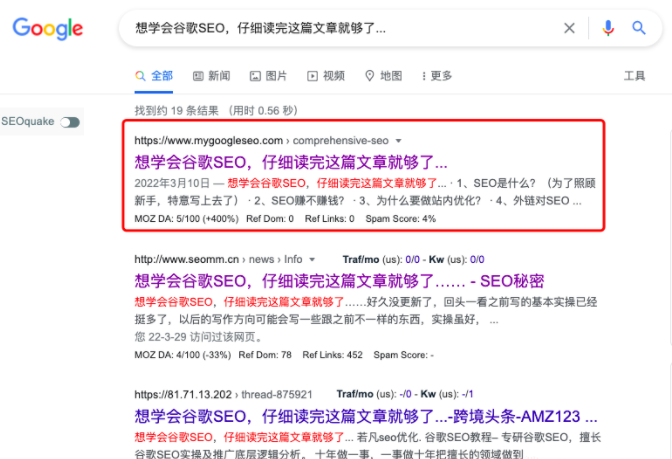672x459 pixels.
Task: Click the SEOquake label
Action: (28, 122)
